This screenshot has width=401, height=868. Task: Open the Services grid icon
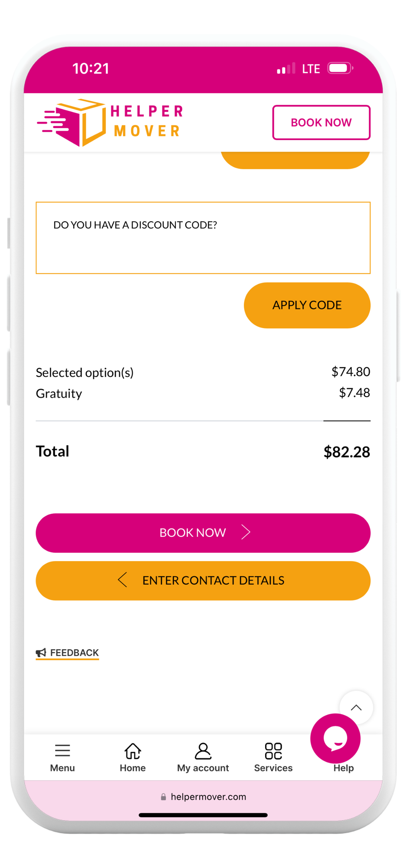273,751
